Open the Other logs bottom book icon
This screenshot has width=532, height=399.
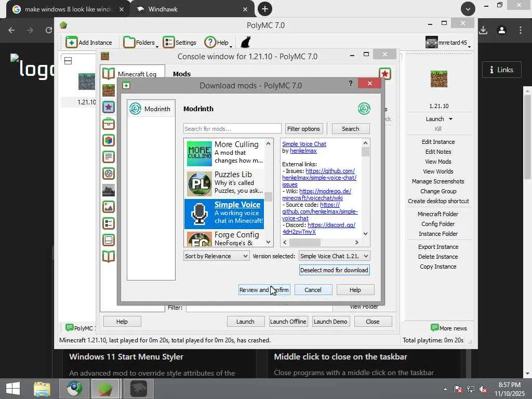[109, 257]
